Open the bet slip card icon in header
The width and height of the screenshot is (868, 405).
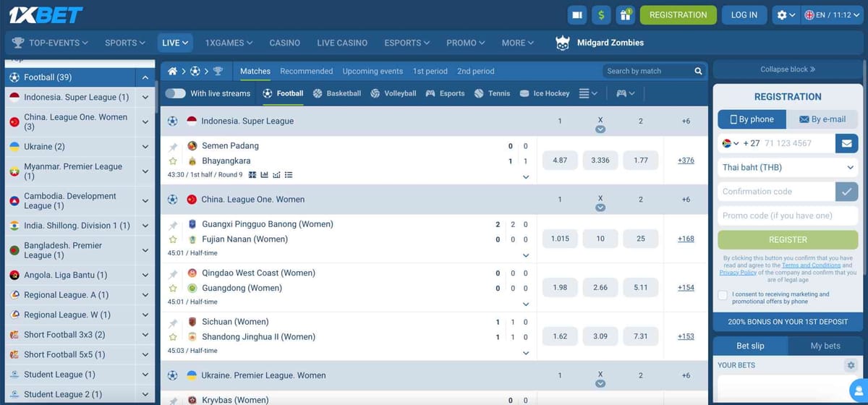tap(577, 14)
